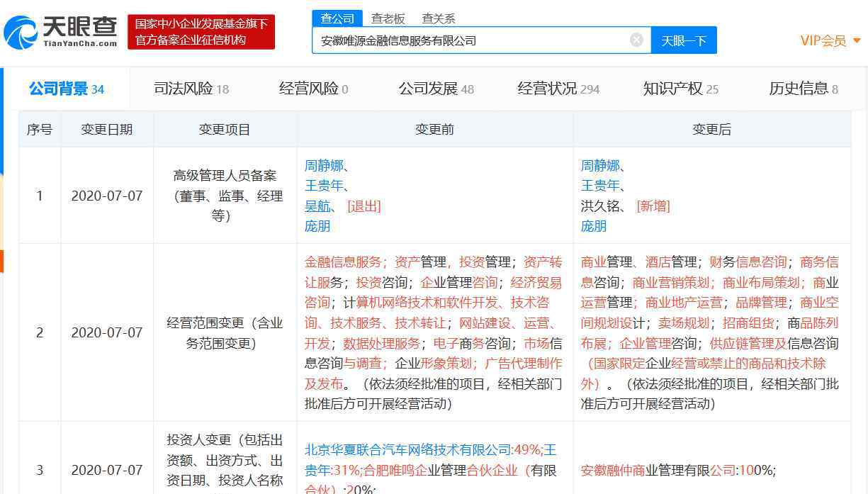Click the 序号 column header

pyautogui.click(x=40, y=130)
